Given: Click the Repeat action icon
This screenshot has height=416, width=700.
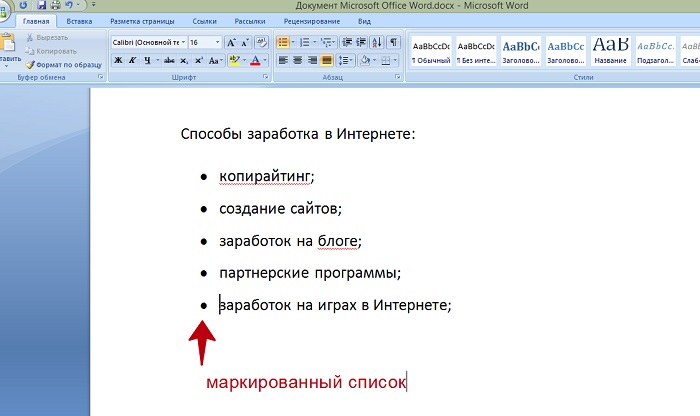Looking at the screenshot, I should point(23,5).
